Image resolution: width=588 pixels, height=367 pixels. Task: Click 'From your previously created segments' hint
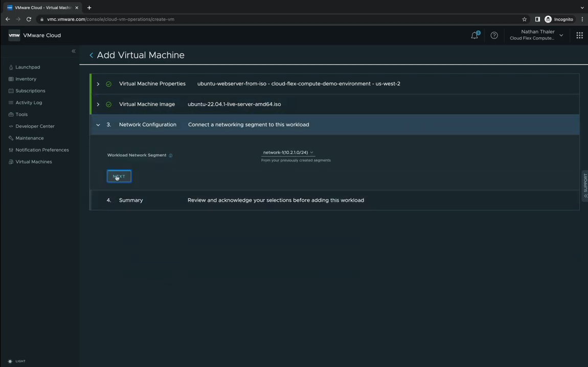click(296, 160)
